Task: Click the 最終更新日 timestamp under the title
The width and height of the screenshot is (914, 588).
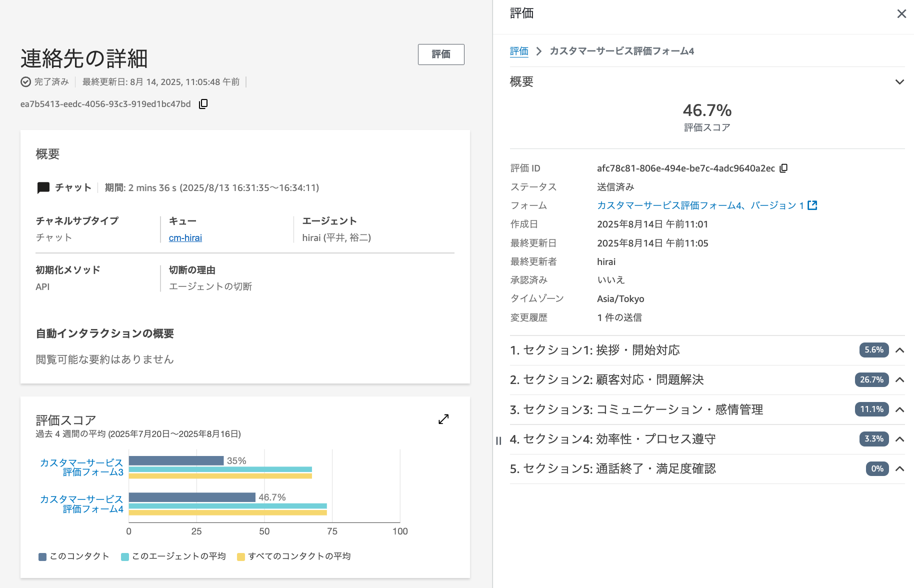Action: (x=161, y=82)
